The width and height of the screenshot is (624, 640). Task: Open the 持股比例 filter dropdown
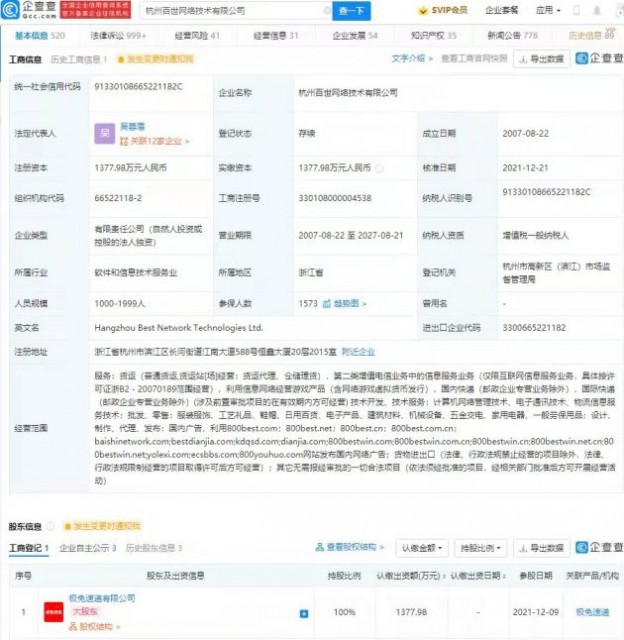click(480, 548)
